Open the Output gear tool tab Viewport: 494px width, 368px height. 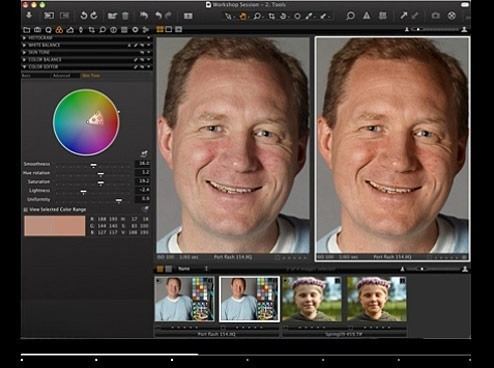click(135, 30)
